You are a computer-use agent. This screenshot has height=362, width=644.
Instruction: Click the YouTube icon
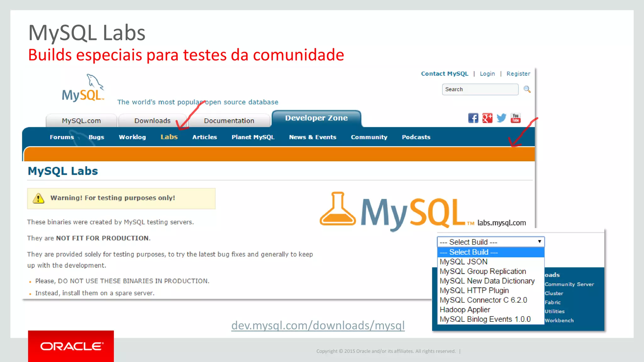tap(515, 118)
